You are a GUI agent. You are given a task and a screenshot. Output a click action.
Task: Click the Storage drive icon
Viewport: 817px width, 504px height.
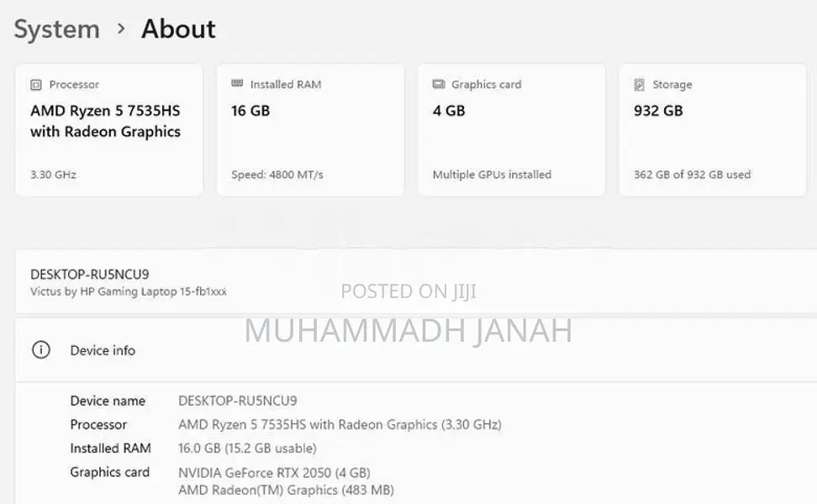(x=640, y=84)
